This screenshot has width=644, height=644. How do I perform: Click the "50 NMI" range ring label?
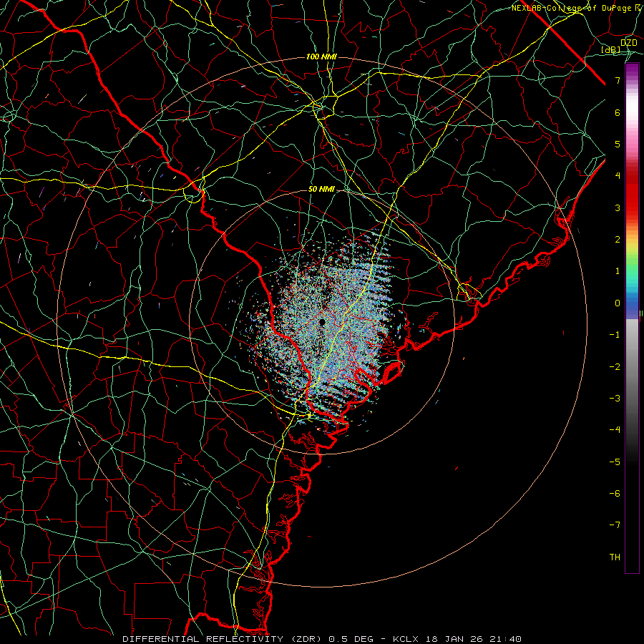[x=321, y=190]
